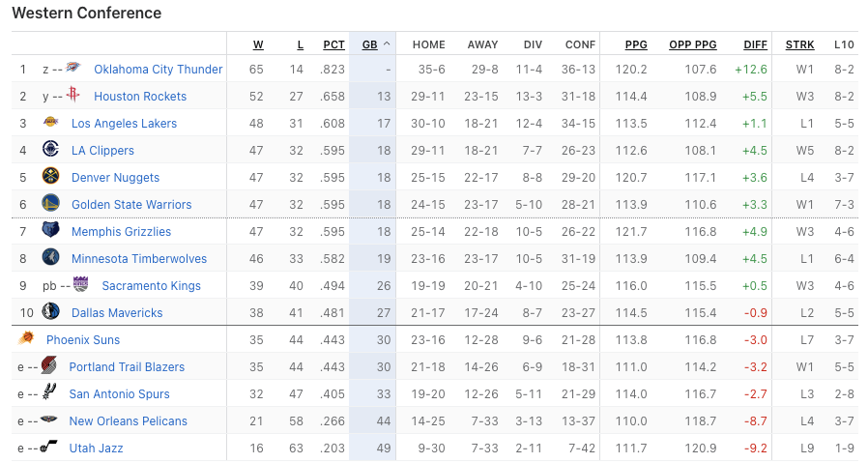Click the Los Angeles Lakers logo
868x463 pixels.
50,122
